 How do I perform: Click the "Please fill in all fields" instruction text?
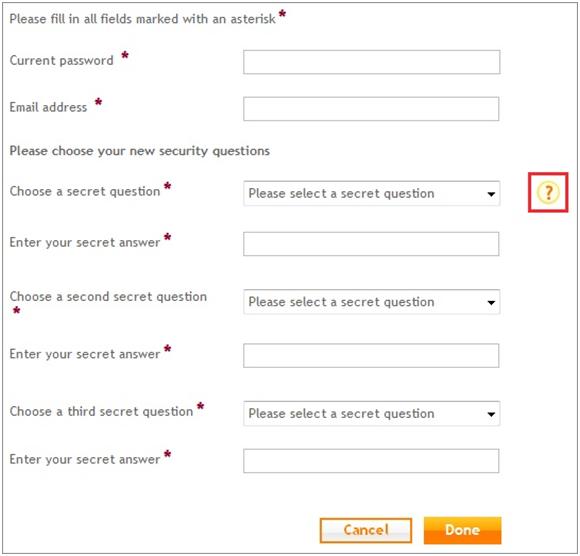tap(142, 19)
